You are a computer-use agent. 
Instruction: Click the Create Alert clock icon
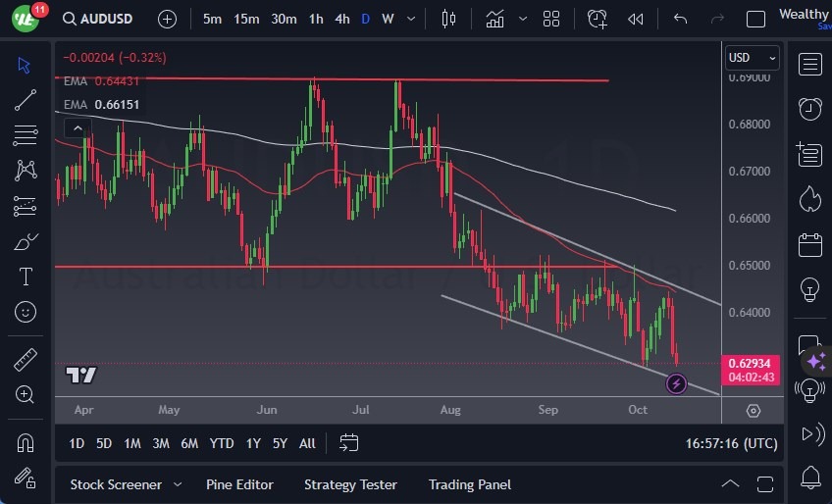tap(597, 19)
